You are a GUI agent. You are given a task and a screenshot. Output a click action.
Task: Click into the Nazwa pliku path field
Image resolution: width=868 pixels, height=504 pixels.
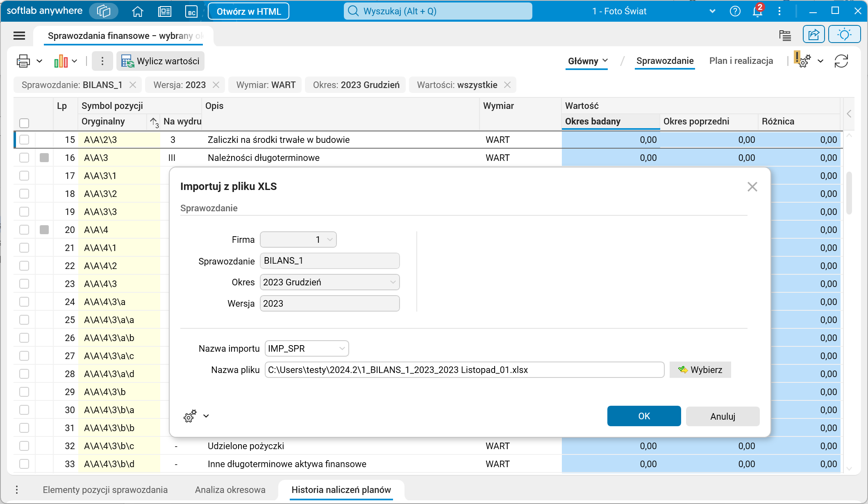pyautogui.click(x=464, y=370)
